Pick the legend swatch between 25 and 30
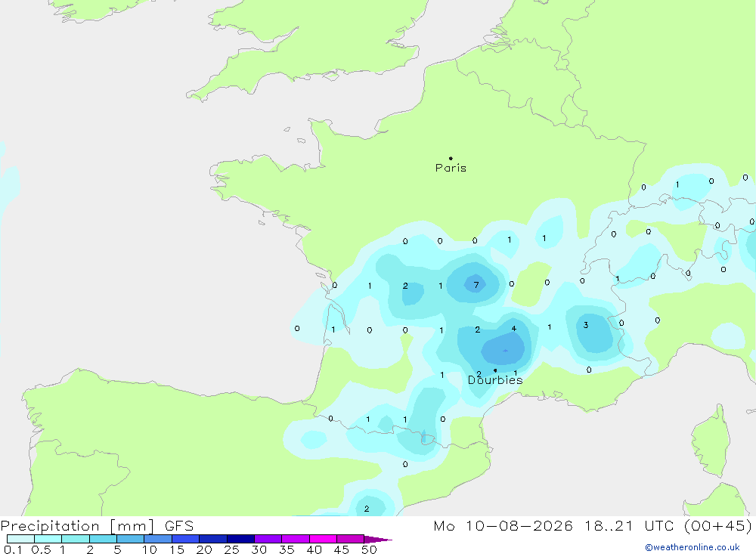756x554 pixels. pos(240,539)
